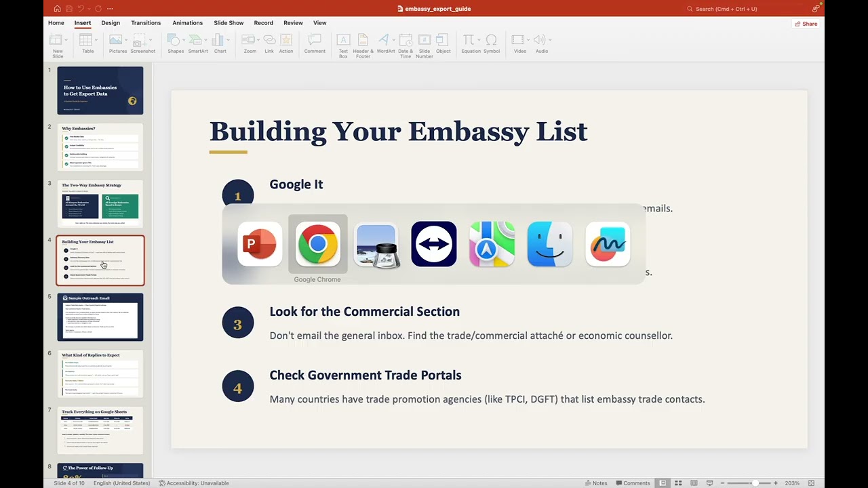Click the New Slide icon
This screenshot has width=868, height=488.
click(x=56, y=40)
